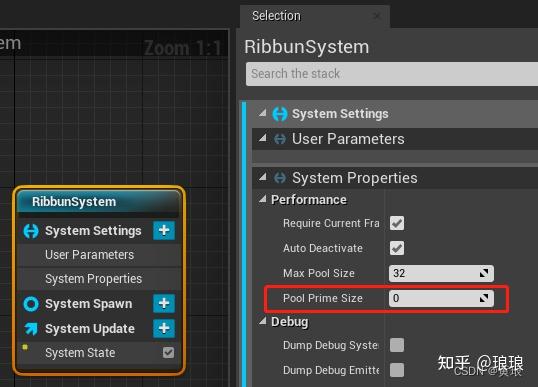Click System Settings icon in stack header
538x387 pixels.
click(x=280, y=114)
